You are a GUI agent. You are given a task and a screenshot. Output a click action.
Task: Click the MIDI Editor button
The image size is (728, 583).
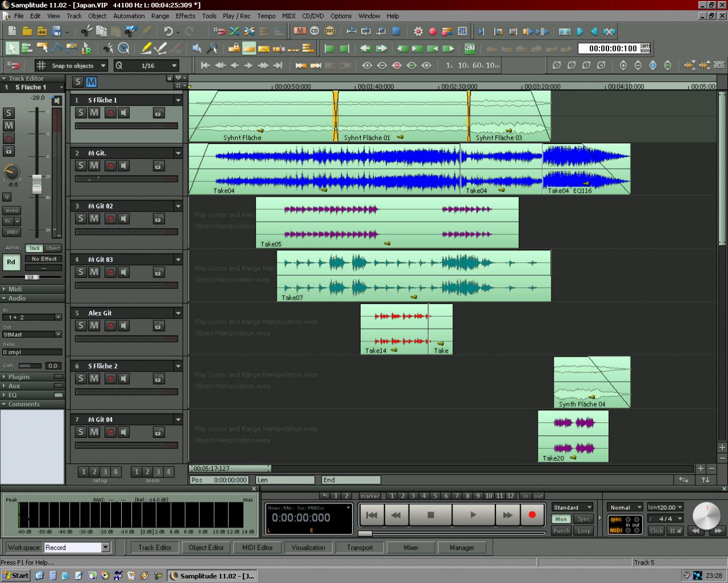[257, 548]
